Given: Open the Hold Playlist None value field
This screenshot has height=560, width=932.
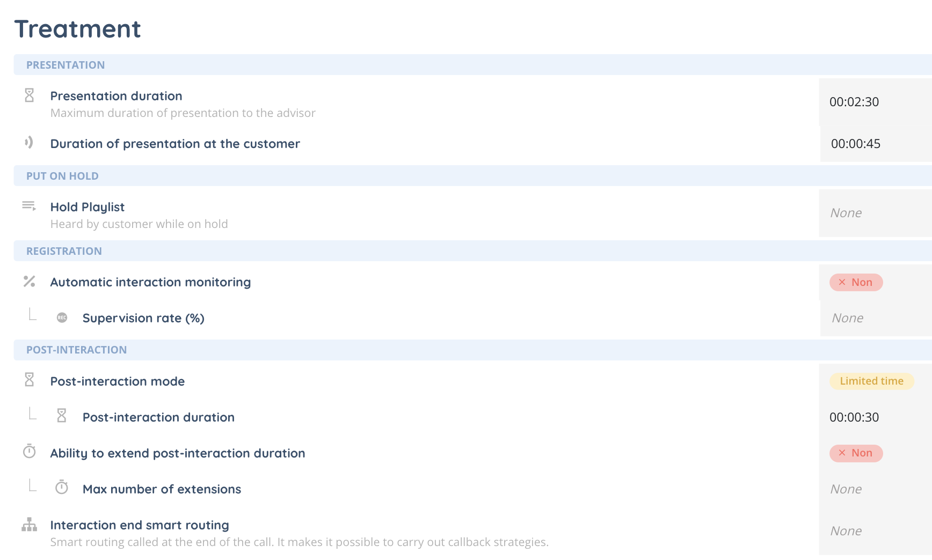Looking at the screenshot, I should (874, 213).
